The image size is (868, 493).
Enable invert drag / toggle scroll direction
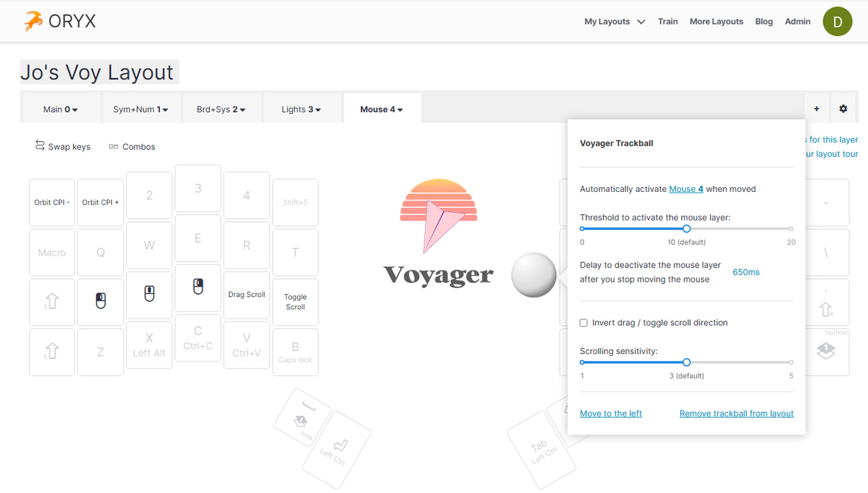(584, 323)
